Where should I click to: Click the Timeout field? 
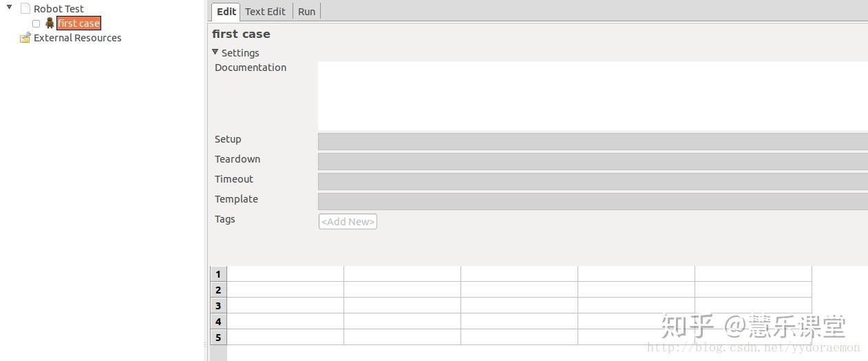coord(592,181)
